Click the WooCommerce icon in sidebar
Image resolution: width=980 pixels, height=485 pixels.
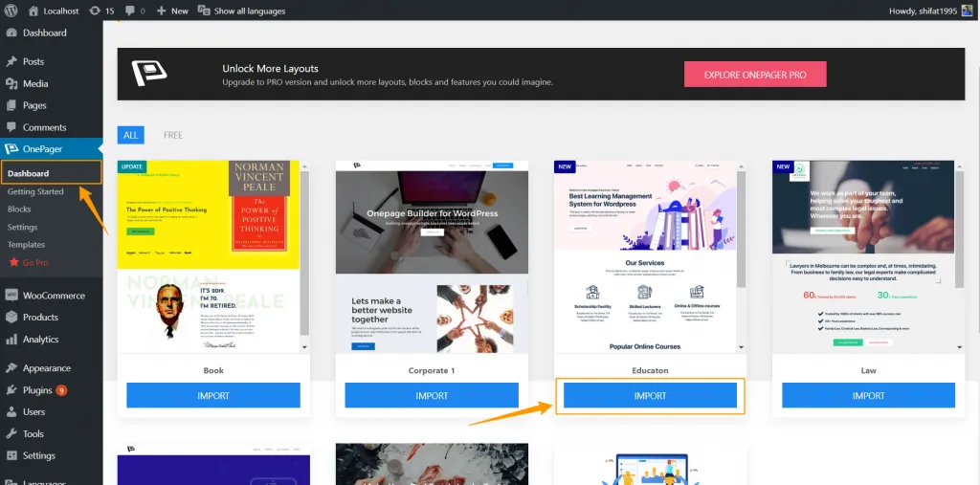[x=11, y=295]
